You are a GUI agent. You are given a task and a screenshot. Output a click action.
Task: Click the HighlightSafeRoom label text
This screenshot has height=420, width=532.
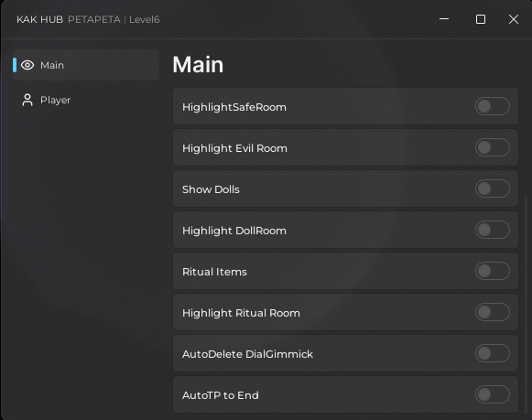pyautogui.click(x=234, y=107)
